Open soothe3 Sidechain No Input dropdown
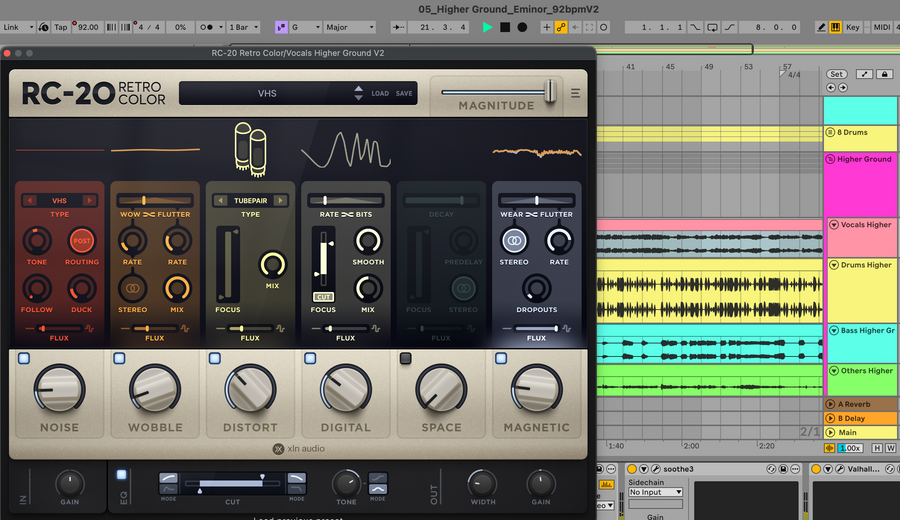This screenshot has height=520, width=900. (x=655, y=492)
